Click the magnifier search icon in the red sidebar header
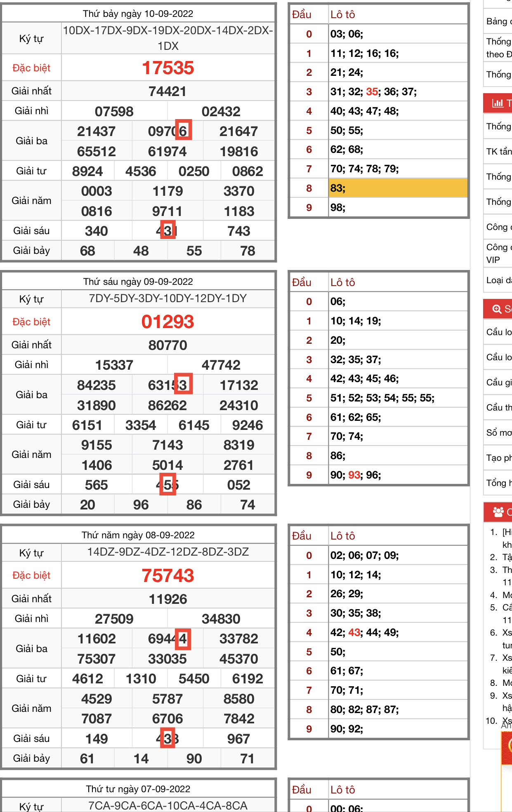Screen dimensions: 512x812 [x=497, y=309]
